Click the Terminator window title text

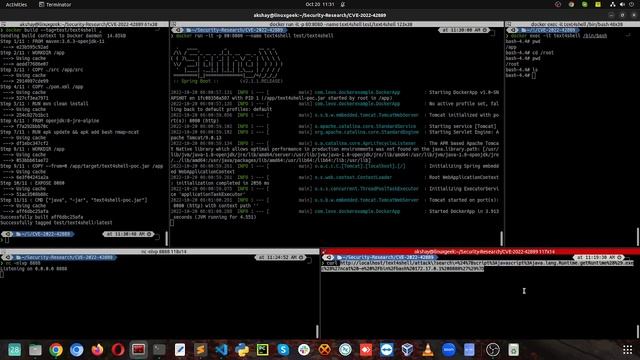[x=320, y=16]
